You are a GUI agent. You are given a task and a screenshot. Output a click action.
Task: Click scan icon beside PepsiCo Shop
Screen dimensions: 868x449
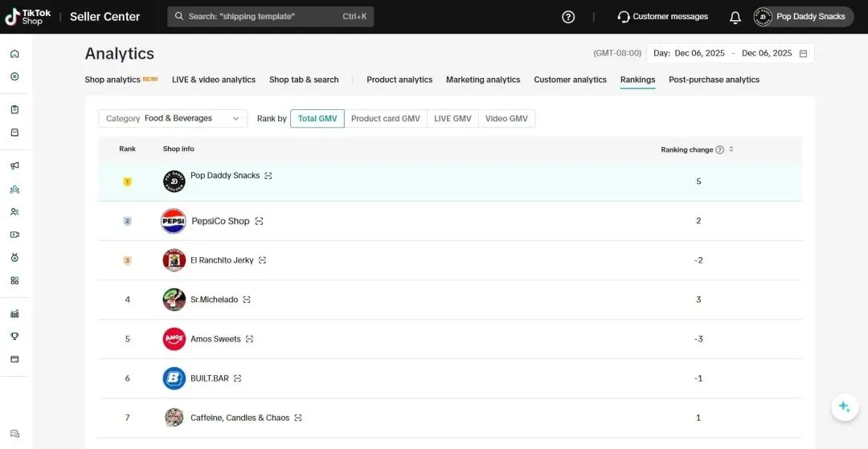tap(259, 221)
